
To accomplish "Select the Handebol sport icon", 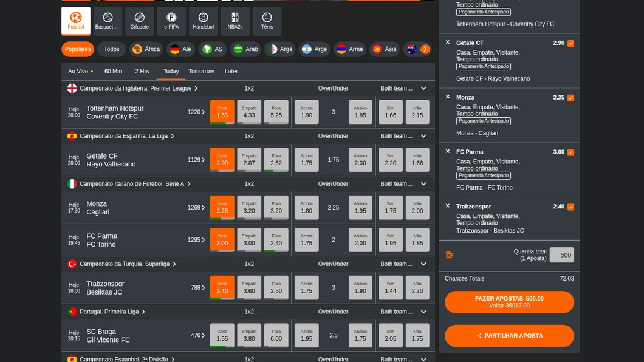I will pos(204,21).
